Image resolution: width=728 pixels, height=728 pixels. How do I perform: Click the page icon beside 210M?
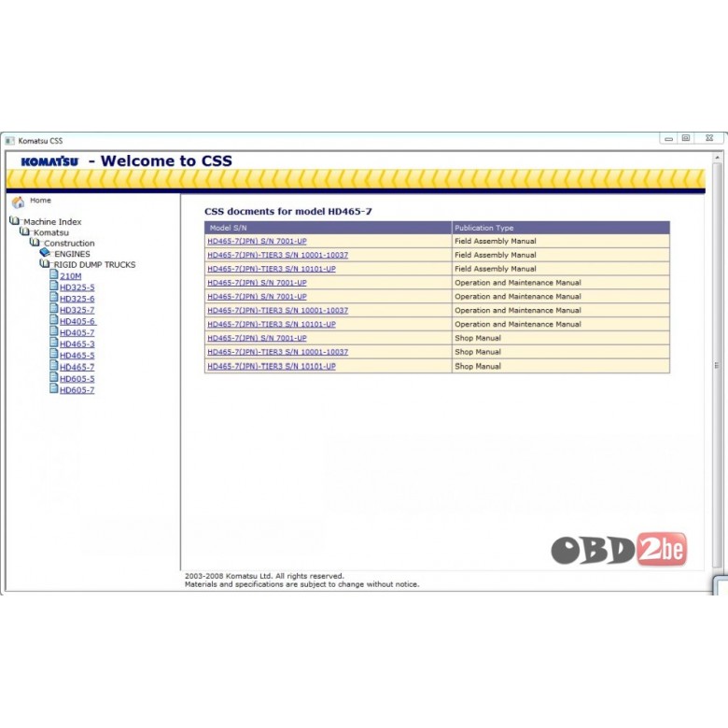54,274
